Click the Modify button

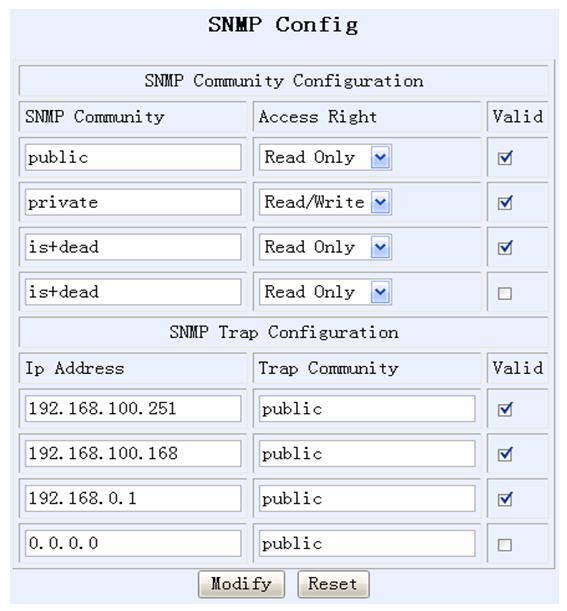[x=241, y=584]
